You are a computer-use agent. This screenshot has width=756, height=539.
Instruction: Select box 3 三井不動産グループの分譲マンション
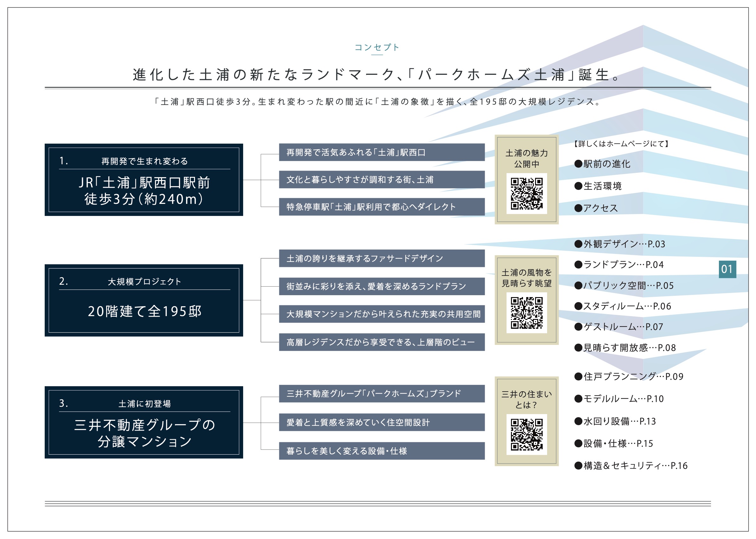(x=144, y=422)
